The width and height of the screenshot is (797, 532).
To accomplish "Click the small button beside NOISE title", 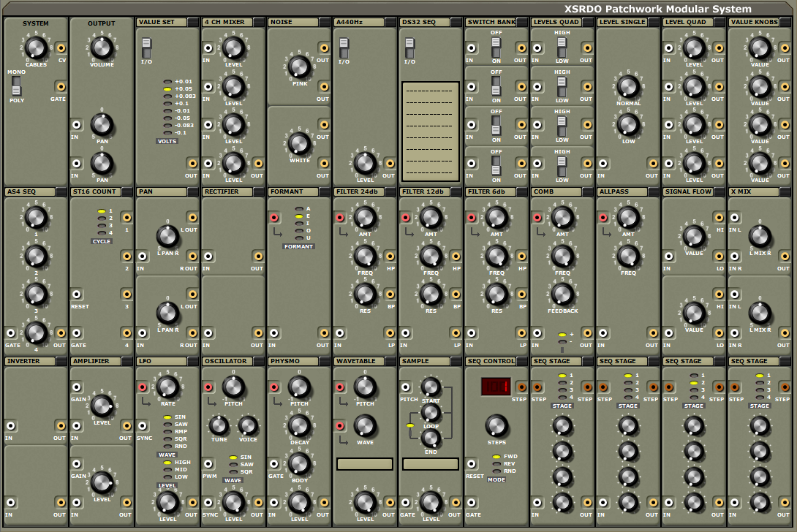I will coord(325,23).
